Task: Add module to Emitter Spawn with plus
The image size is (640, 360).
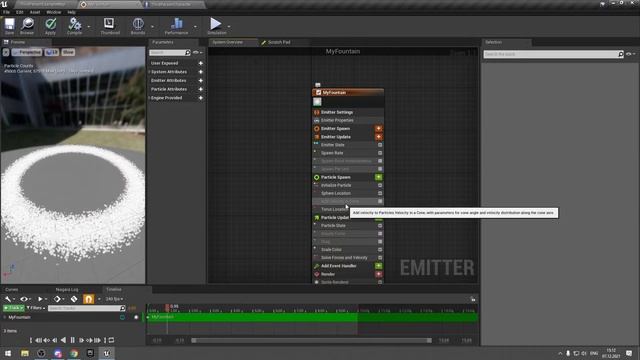Action: 378,129
